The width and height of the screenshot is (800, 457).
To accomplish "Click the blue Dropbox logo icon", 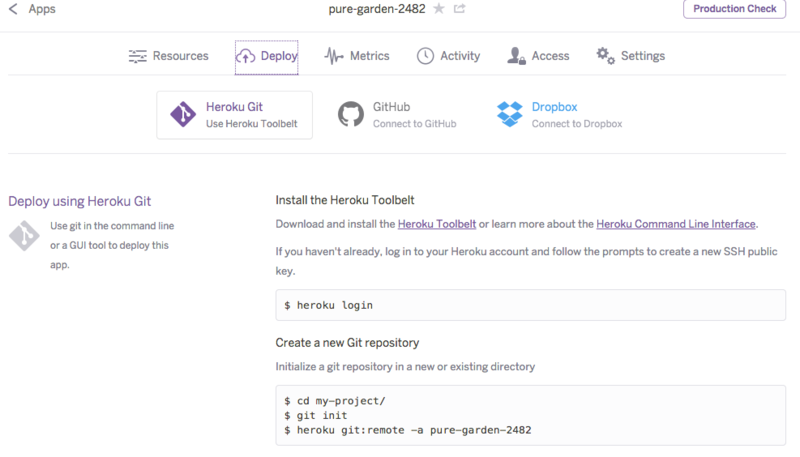I will click(x=510, y=114).
